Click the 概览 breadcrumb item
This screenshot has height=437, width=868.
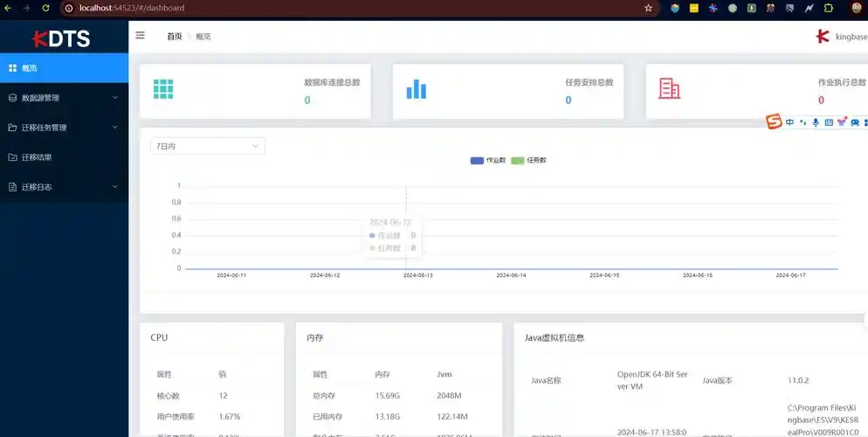click(203, 37)
